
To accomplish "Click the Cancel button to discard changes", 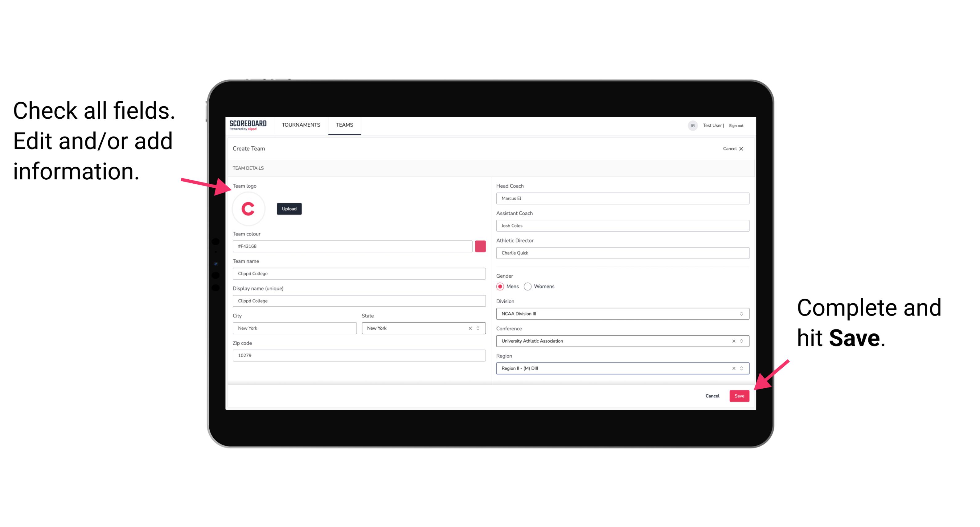I will 712,395.
